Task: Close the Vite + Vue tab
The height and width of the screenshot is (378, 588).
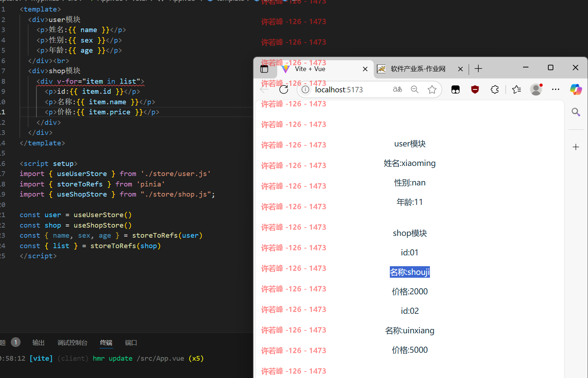Action: pos(365,69)
